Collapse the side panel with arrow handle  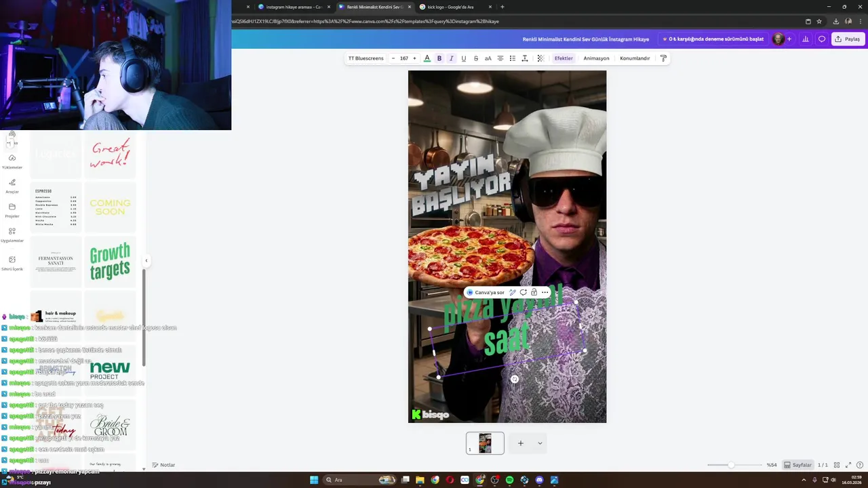click(x=146, y=260)
